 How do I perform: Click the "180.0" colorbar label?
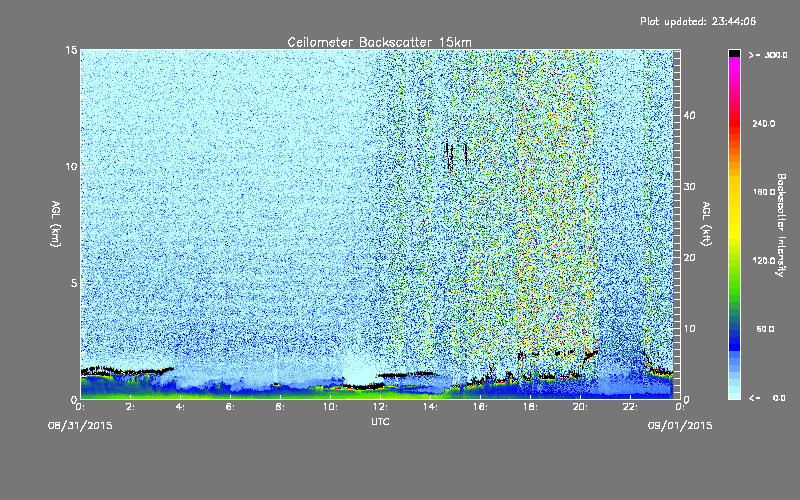pos(764,192)
